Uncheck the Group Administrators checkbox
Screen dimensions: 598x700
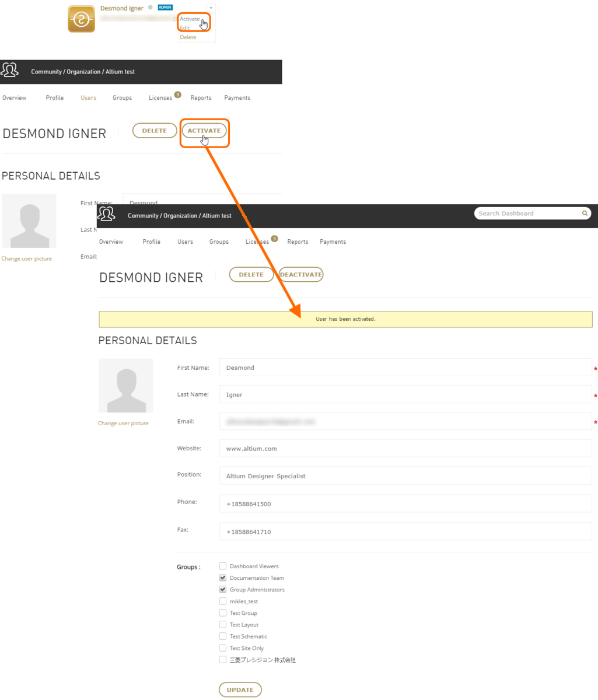tap(223, 589)
